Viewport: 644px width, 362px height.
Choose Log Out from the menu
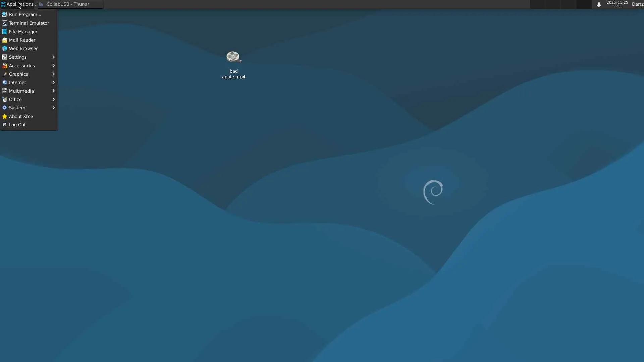(17, 125)
